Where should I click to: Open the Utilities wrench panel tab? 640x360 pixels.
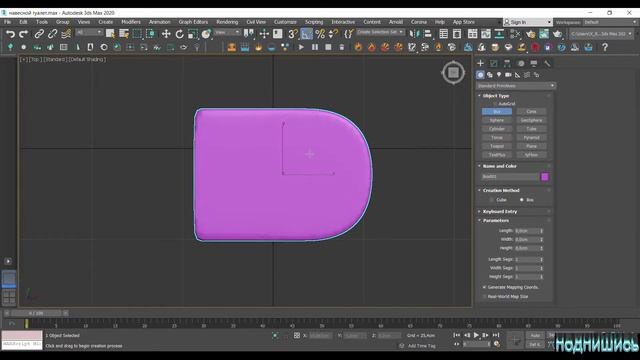[x=547, y=63]
